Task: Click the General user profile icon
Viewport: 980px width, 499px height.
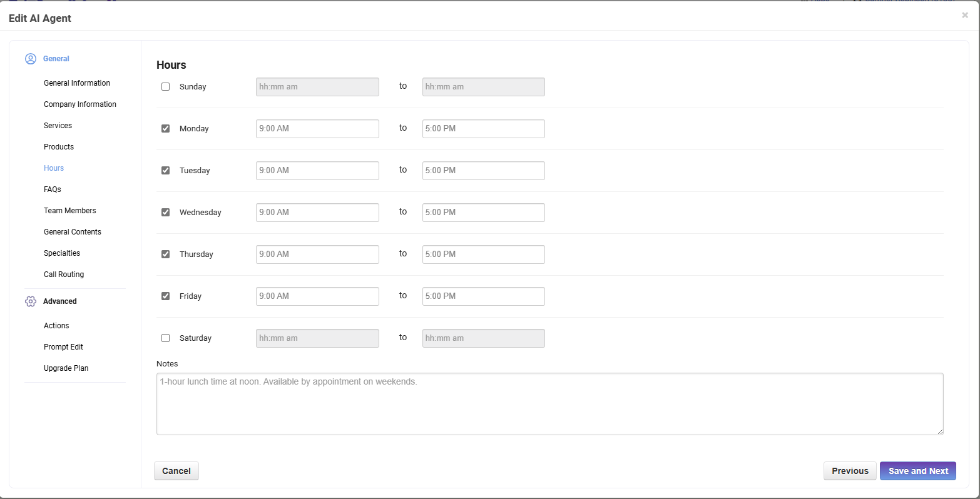Action: coord(31,59)
